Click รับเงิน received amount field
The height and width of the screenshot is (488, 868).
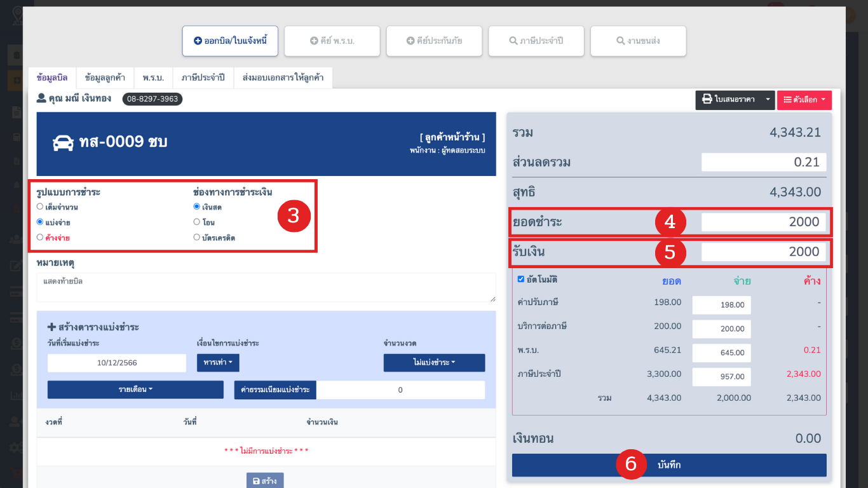764,252
